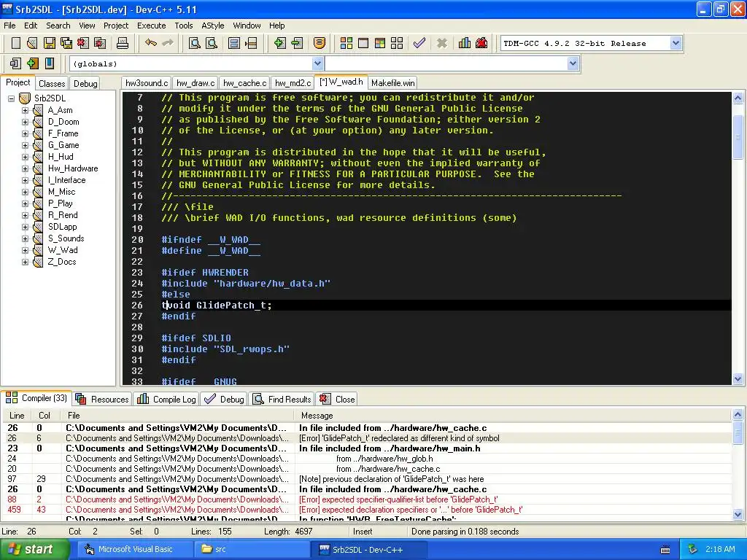The image size is (747, 560).
Task: Click the Microsoft Visual Basic taskbar button
Action: point(135,549)
